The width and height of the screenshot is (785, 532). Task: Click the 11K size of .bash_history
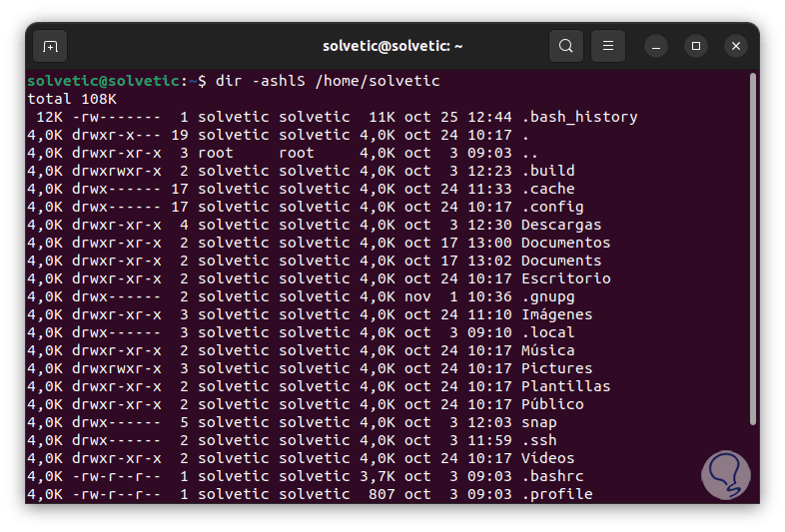point(382,117)
